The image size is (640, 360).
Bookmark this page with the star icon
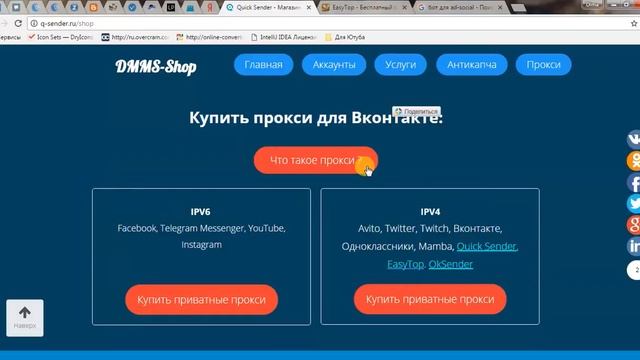[x=634, y=24]
